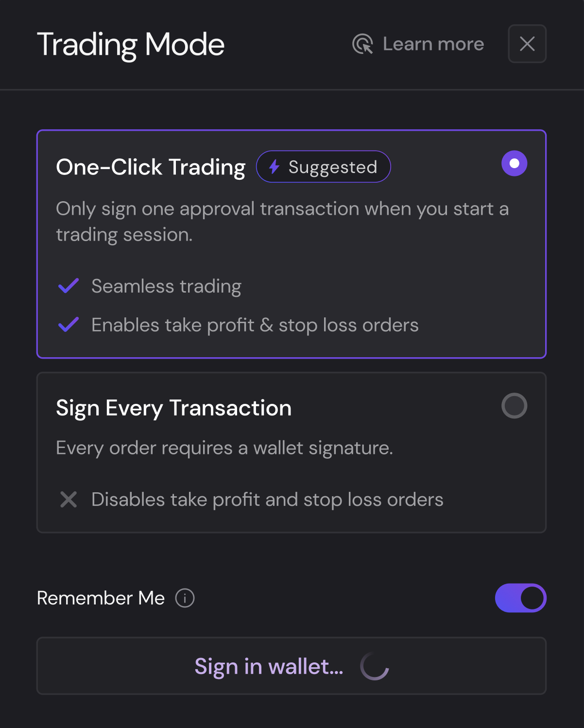The height and width of the screenshot is (728, 584).
Task: Click the X icon beside Disables take profit
Action: (69, 499)
